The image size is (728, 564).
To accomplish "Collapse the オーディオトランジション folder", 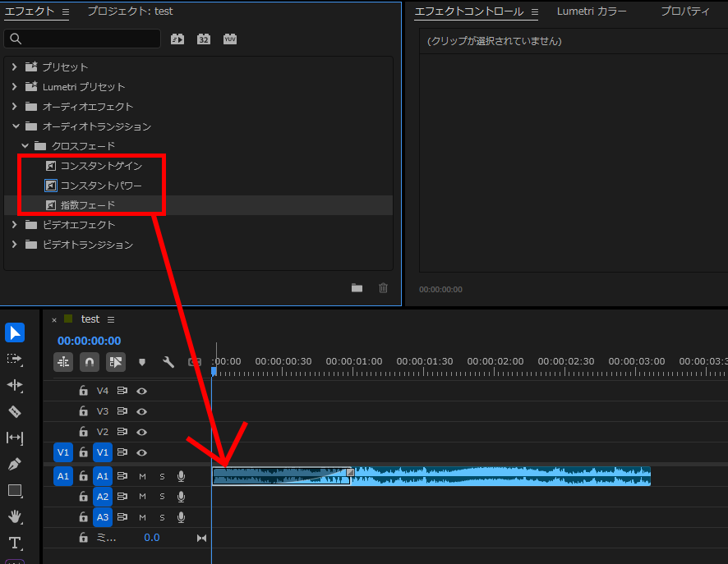I will (x=14, y=126).
